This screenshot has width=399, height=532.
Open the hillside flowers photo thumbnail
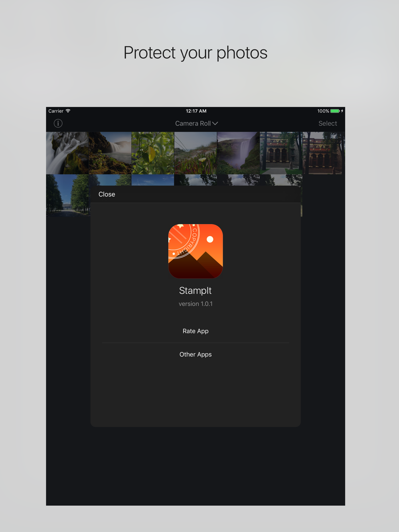pyautogui.click(x=196, y=153)
